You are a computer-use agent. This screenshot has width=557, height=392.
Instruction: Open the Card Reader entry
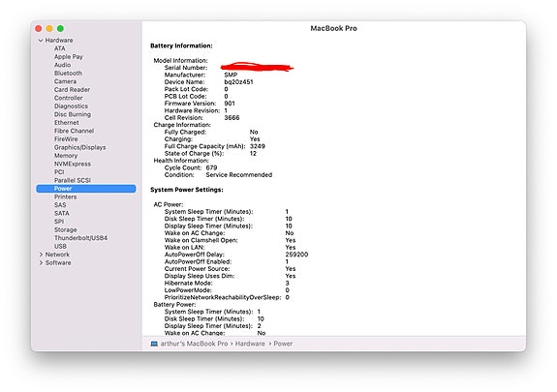(72, 89)
